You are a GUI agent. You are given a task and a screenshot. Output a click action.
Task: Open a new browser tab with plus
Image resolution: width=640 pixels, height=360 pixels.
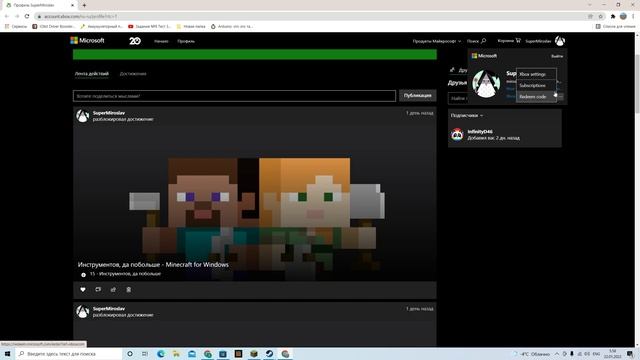84,5
